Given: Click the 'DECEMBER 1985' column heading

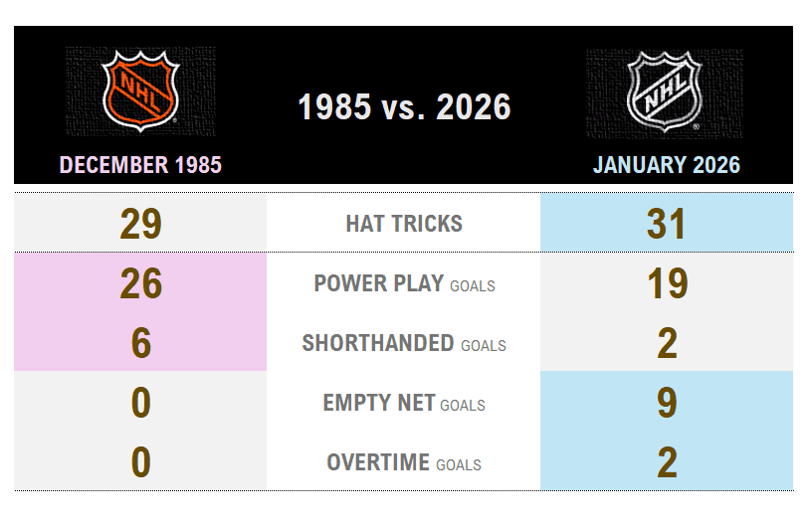Looking at the screenshot, I should [x=140, y=165].
